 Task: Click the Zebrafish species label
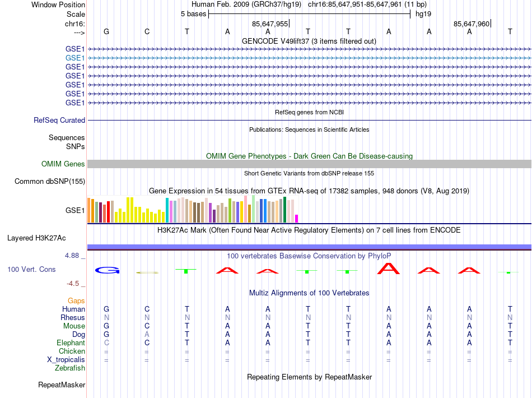click(70, 368)
